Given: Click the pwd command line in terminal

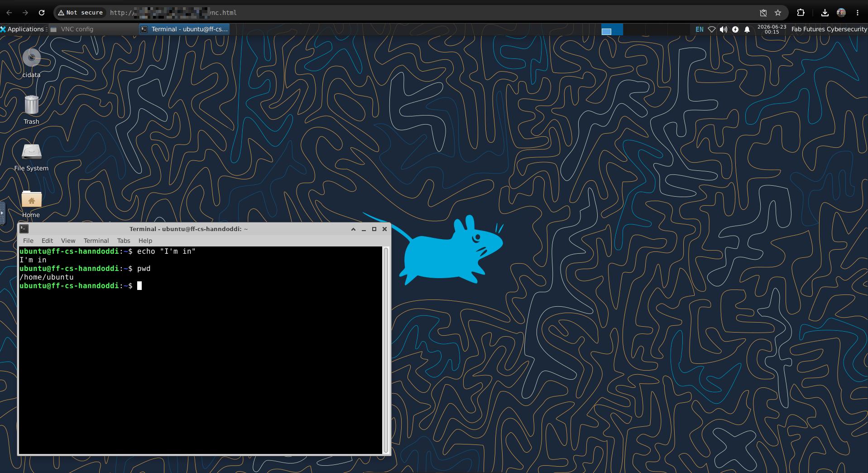Looking at the screenshot, I should pyautogui.click(x=85, y=269).
